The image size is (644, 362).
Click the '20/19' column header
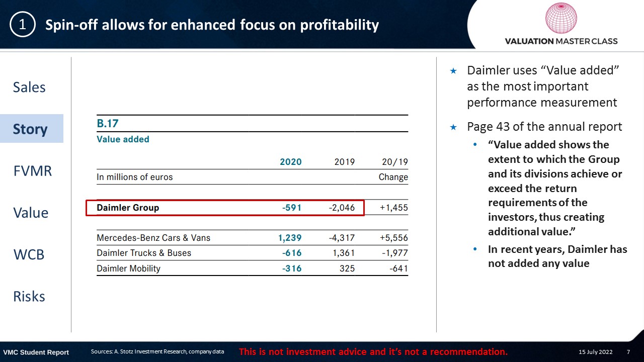395,162
